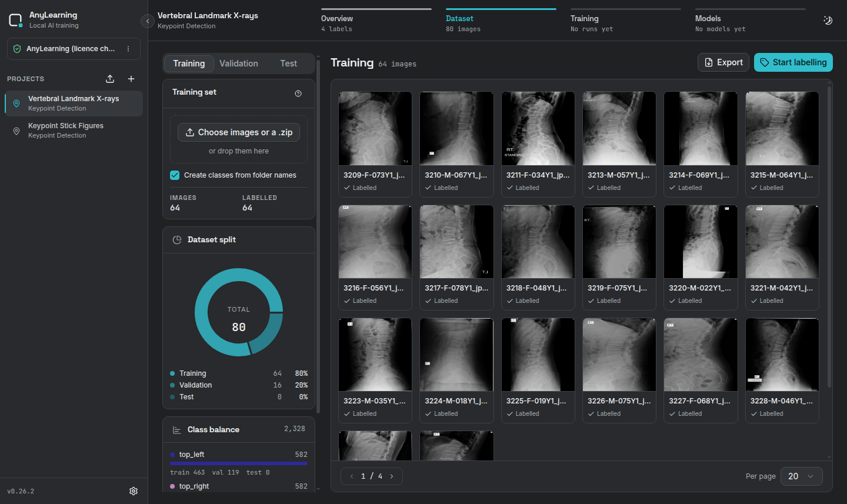Click the Training set help icon

[x=298, y=94]
